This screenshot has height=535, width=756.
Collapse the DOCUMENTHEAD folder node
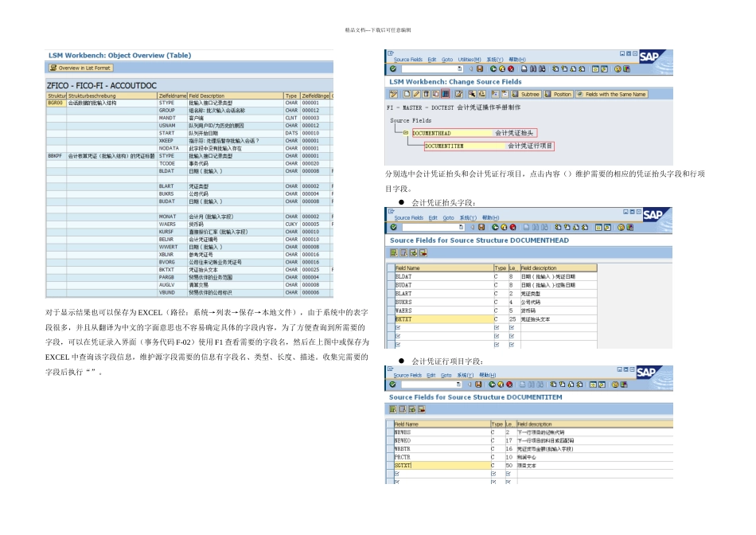click(x=406, y=133)
